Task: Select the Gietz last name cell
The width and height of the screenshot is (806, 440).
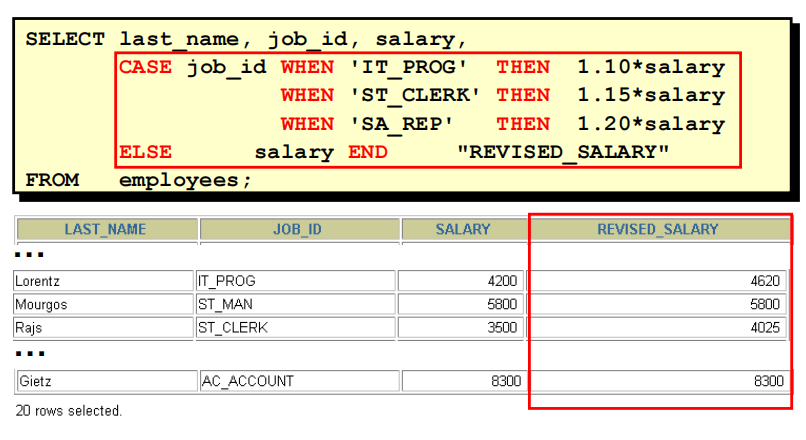Action: click(107, 381)
